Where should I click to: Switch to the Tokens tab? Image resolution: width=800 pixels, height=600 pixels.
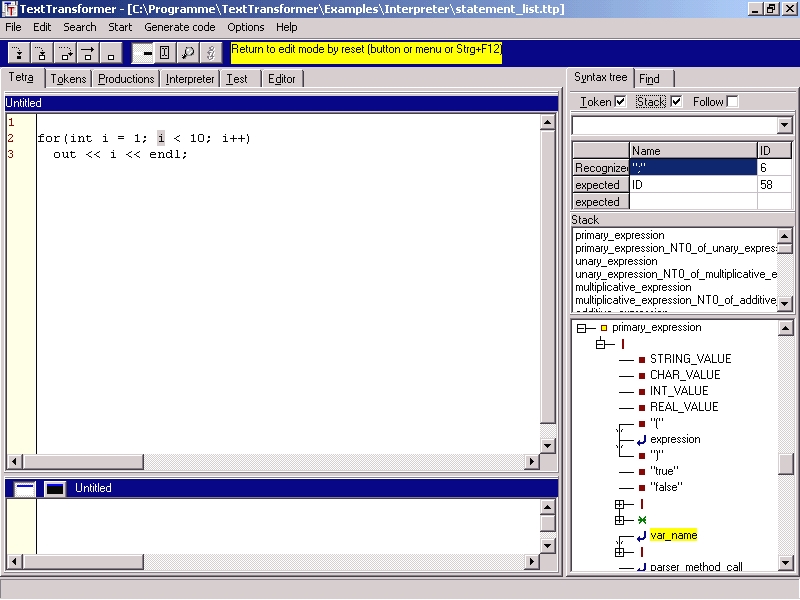(x=68, y=79)
